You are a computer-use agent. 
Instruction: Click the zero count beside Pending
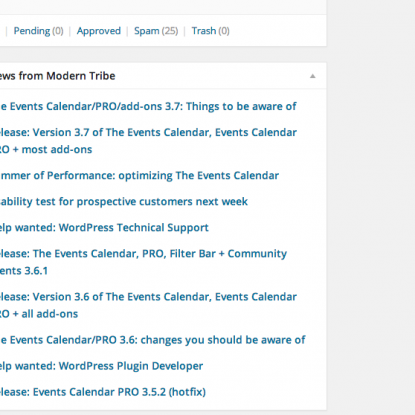click(58, 31)
